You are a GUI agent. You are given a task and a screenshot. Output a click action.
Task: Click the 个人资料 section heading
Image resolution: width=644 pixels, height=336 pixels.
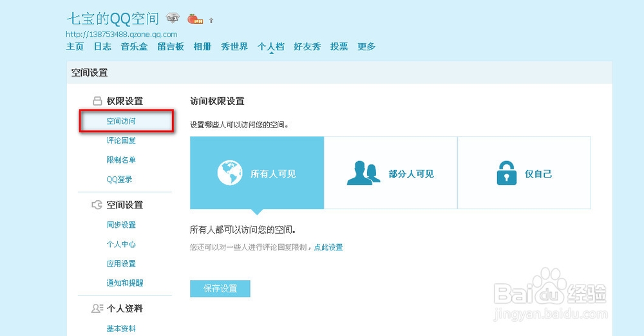coord(125,308)
